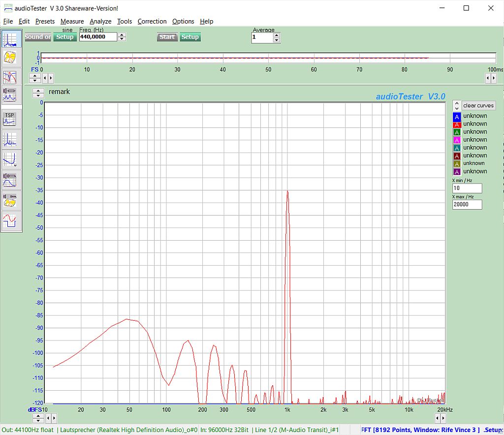Click the 100ms end left arrow
504x435 pixels.
tap(488, 78)
